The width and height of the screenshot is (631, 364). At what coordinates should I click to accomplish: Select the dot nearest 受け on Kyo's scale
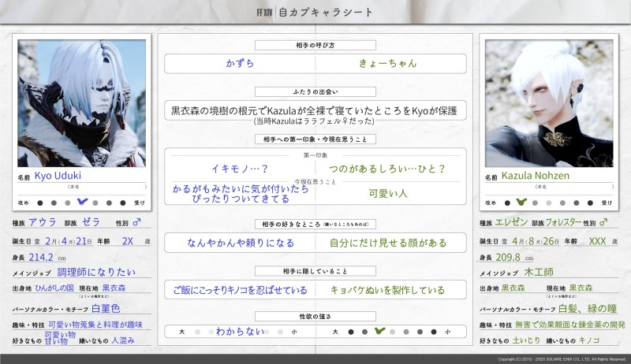click(x=123, y=203)
